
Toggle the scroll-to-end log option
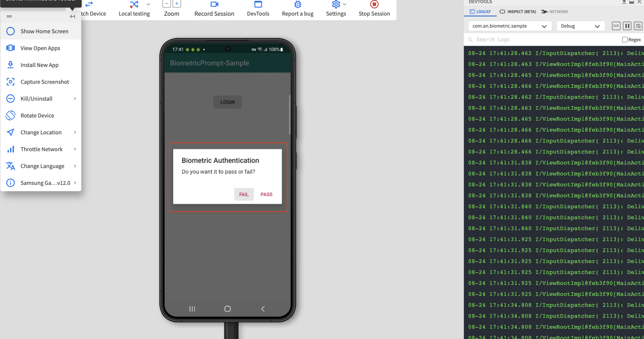(x=638, y=26)
